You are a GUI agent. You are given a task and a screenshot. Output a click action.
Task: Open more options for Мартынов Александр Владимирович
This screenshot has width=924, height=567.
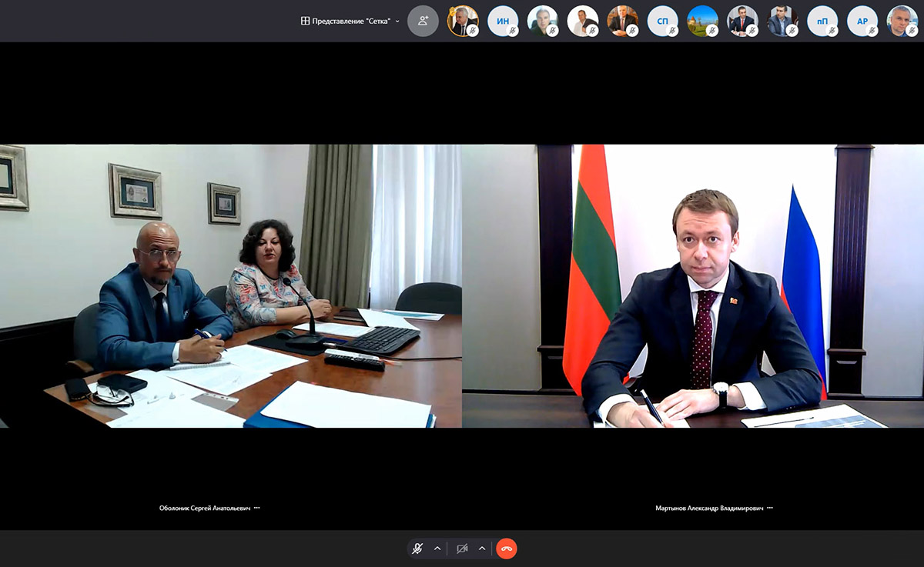click(770, 508)
